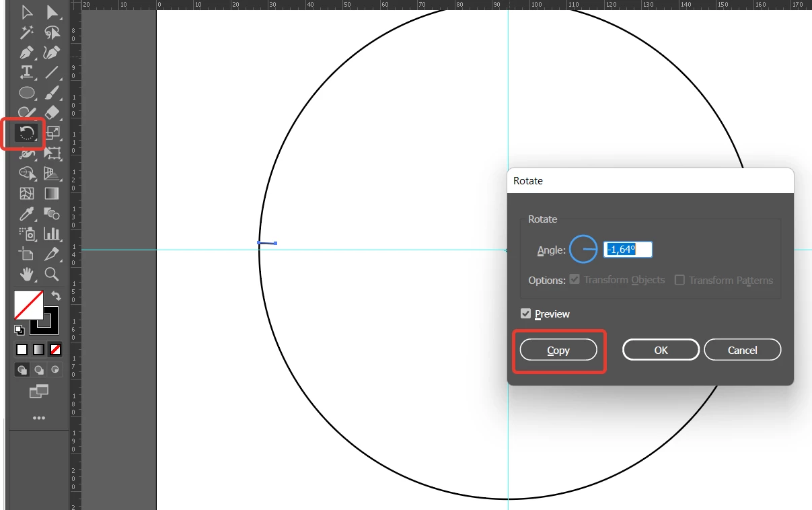Select the Column Graph tool

click(x=52, y=234)
